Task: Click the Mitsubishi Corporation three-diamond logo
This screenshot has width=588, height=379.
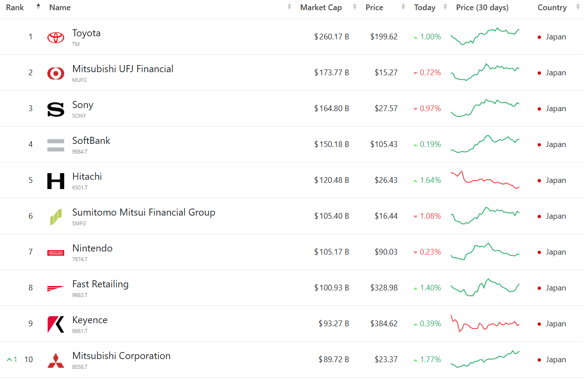Action: coord(56,360)
